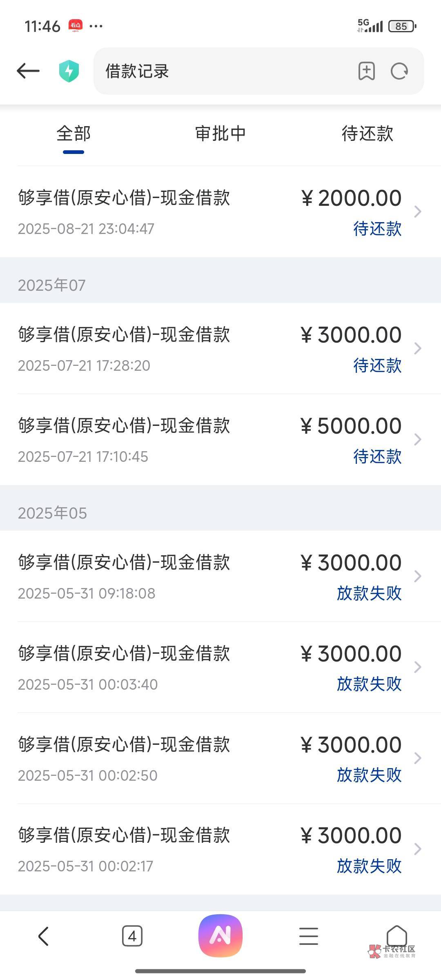
Task: Select the 全部 tab
Action: point(73,134)
